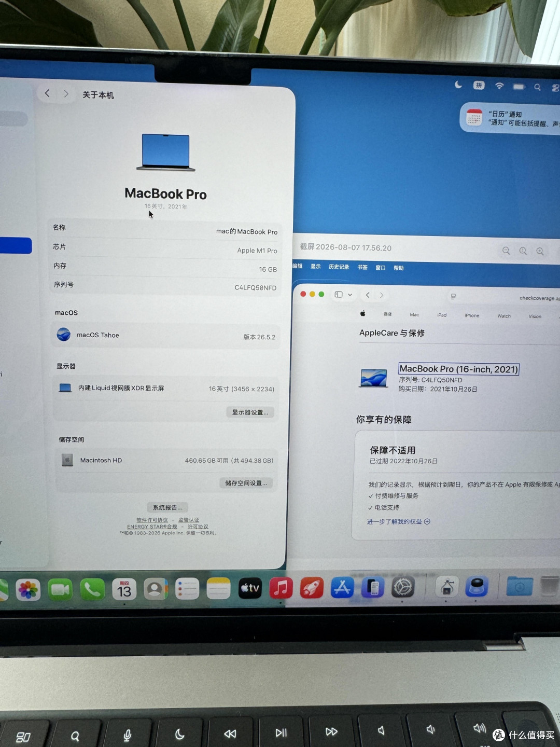Image resolution: width=560 pixels, height=747 pixels.
Task: Select the highlighted blue sidebar item
Action: (x=16, y=245)
